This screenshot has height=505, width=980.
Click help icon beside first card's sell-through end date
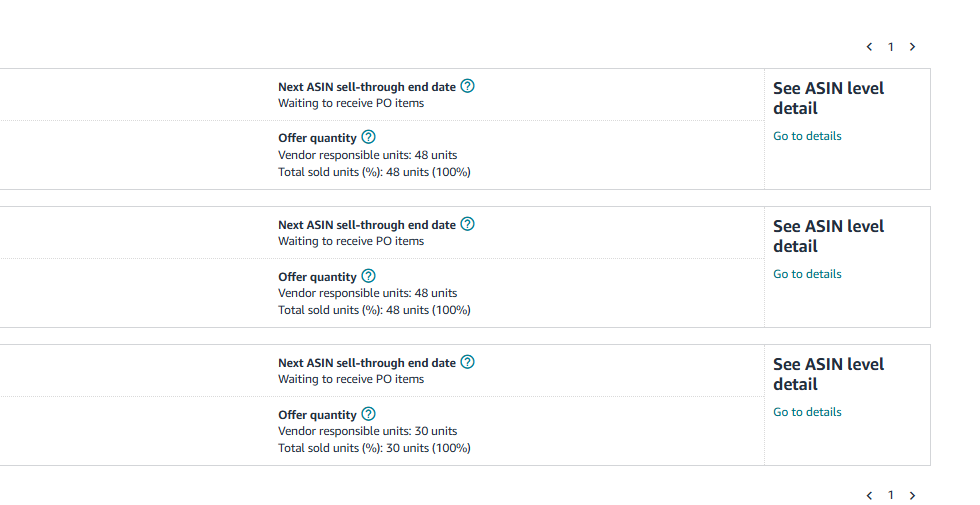pyautogui.click(x=467, y=86)
